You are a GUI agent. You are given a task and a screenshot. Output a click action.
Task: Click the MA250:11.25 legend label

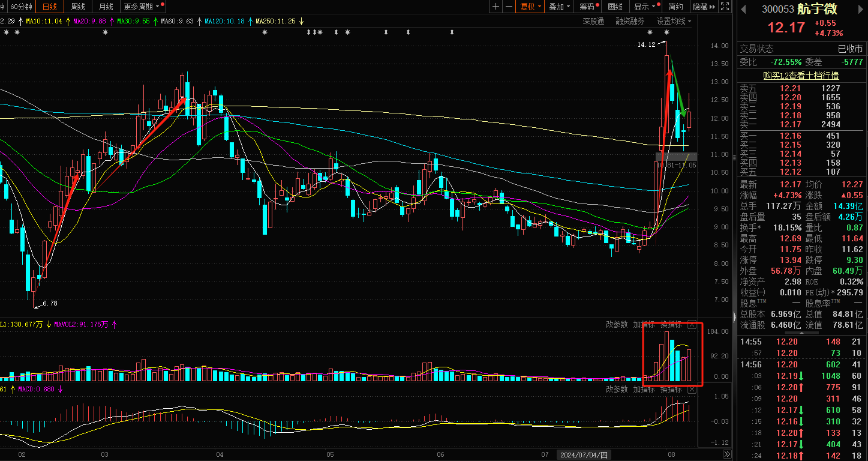[x=276, y=21]
